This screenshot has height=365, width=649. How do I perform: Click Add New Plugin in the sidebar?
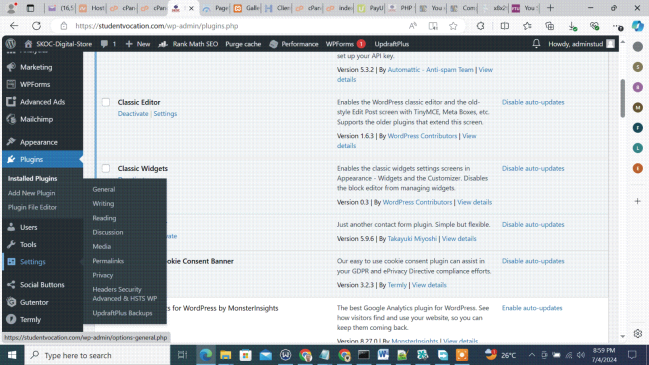pos(31,193)
